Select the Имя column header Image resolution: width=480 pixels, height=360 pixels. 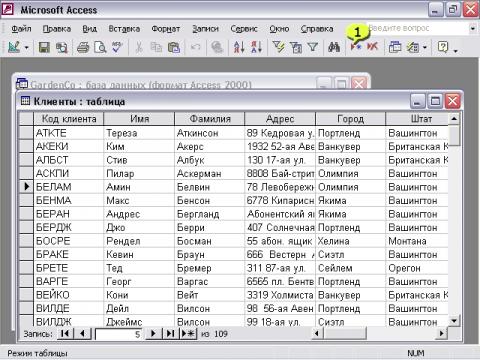(x=139, y=119)
